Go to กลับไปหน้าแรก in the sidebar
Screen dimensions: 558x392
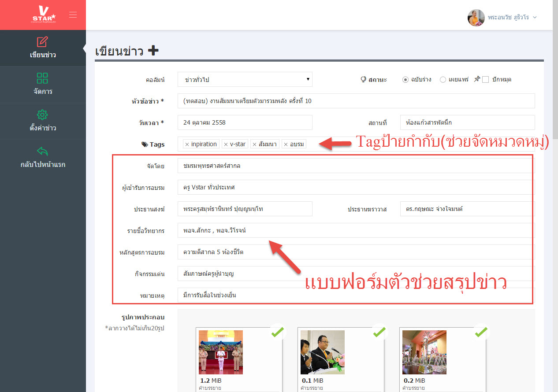tap(43, 157)
